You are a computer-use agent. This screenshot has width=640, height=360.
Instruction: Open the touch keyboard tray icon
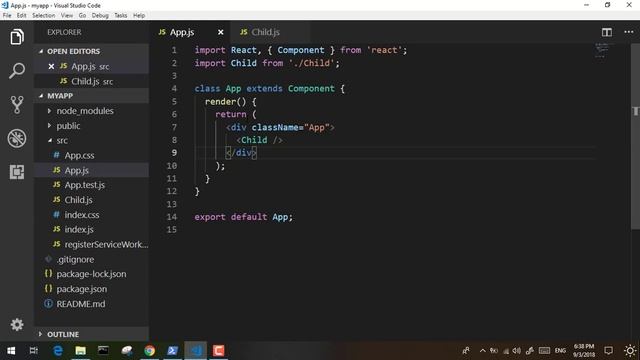[544, 351]
